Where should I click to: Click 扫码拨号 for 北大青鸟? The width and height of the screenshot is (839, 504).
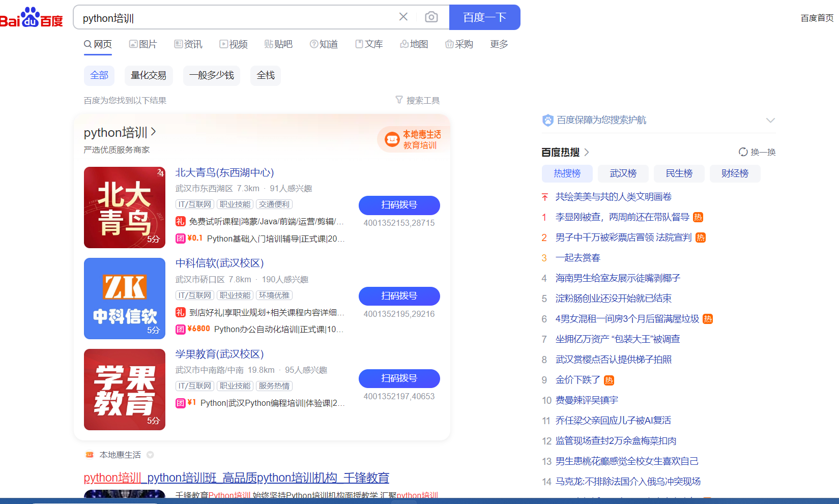click(399, 205)
